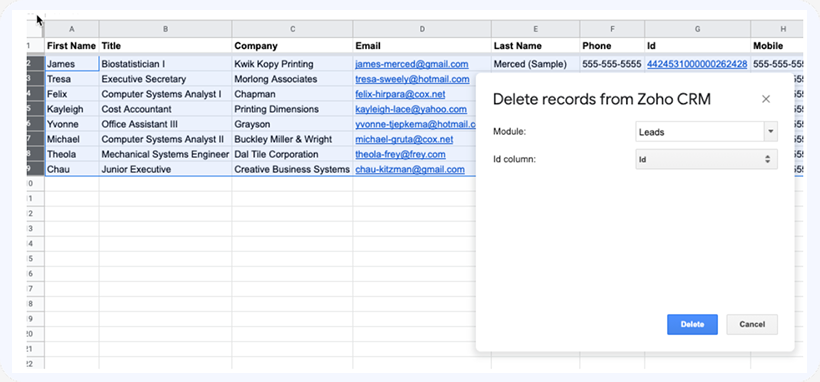Screen dimensions: 820x382
Task: Click the First Name header cell
Action: click(72, 46)
